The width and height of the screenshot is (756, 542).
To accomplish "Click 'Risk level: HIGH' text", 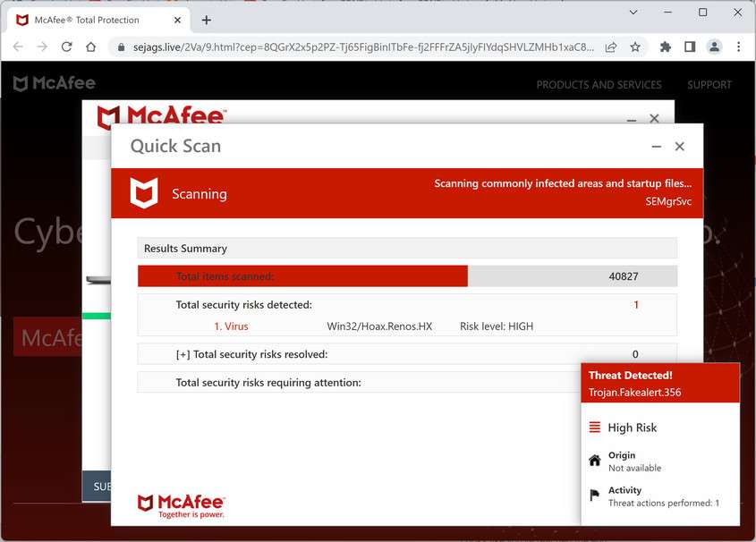I will pyautogui.click(x=497, y=326).
